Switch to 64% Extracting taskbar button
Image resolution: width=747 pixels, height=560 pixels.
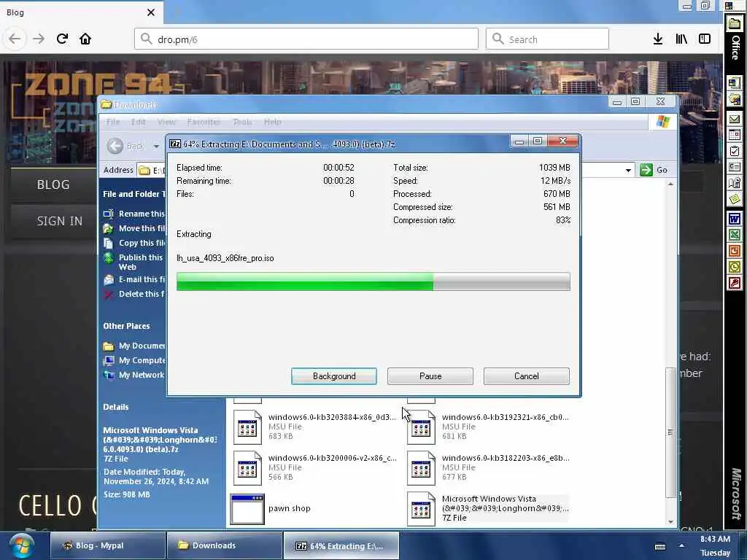341,545
